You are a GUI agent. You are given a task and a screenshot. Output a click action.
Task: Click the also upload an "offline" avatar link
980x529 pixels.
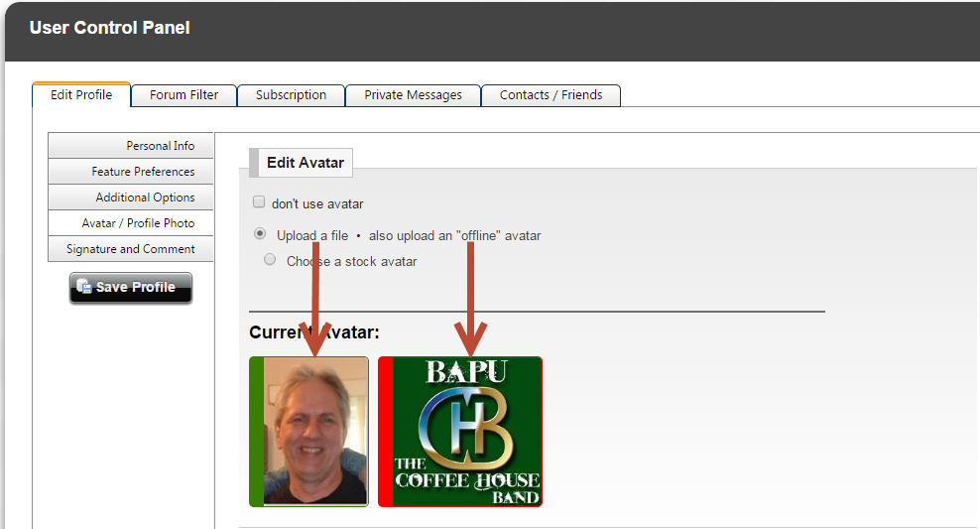click(454, 236)
